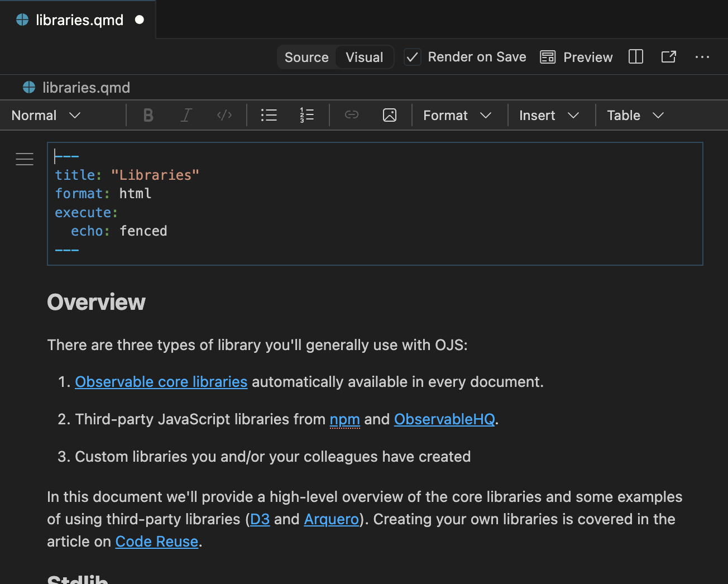Apply inline code formatting
728x584 pixels.
[224, 115]
